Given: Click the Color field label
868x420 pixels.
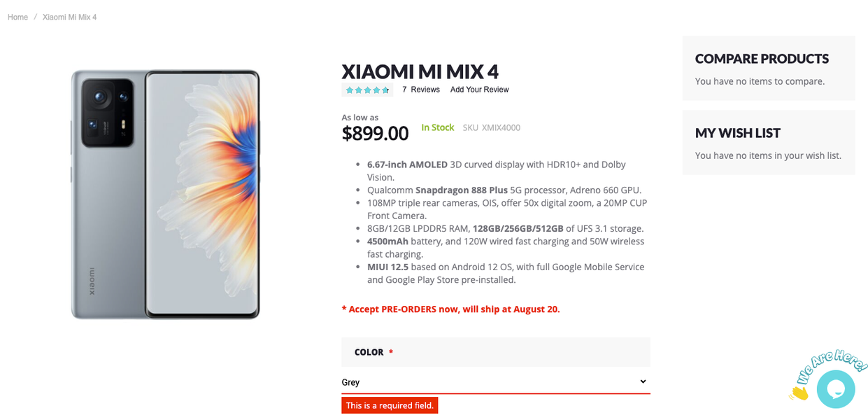Looking at the screenshot, I should (x=369, y=352).
